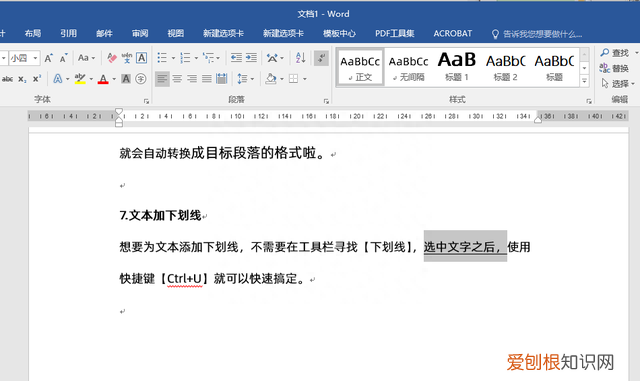The image size is (640, 381).
Task: Apply the 标题 style
Action: click(x=554, y=68)
